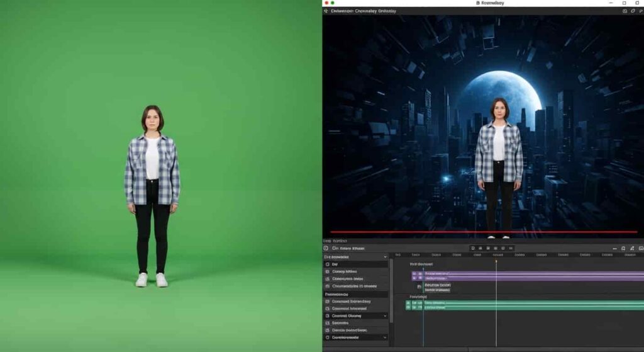Expand the chevron on the bottom 'Coonenorseoile' row
This screenshot has width=644, height=352.
tap(385, 337)
